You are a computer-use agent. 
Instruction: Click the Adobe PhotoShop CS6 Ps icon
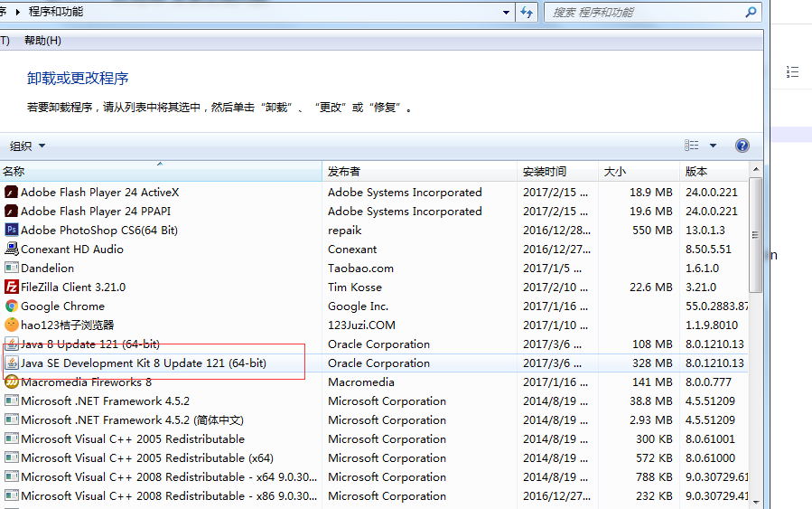(12, 231)
